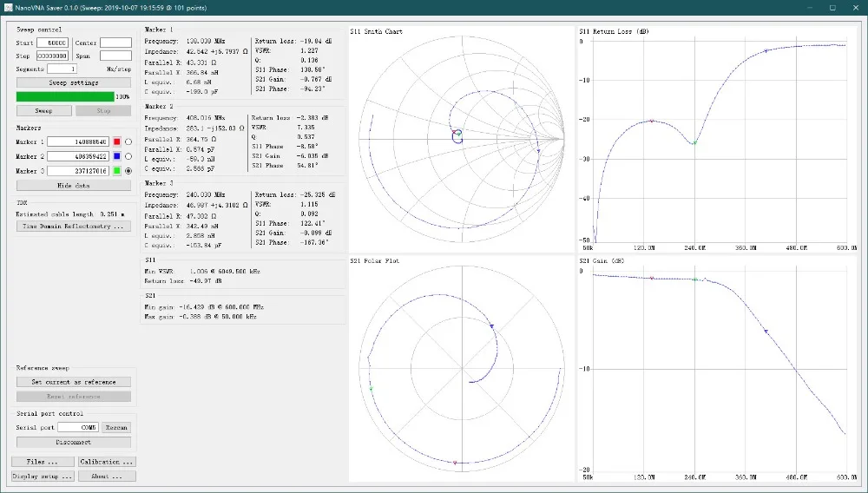Screen dimensions: 868x493
Task: Open the green Marker 3 color swatch
Action: click(117, 171)
